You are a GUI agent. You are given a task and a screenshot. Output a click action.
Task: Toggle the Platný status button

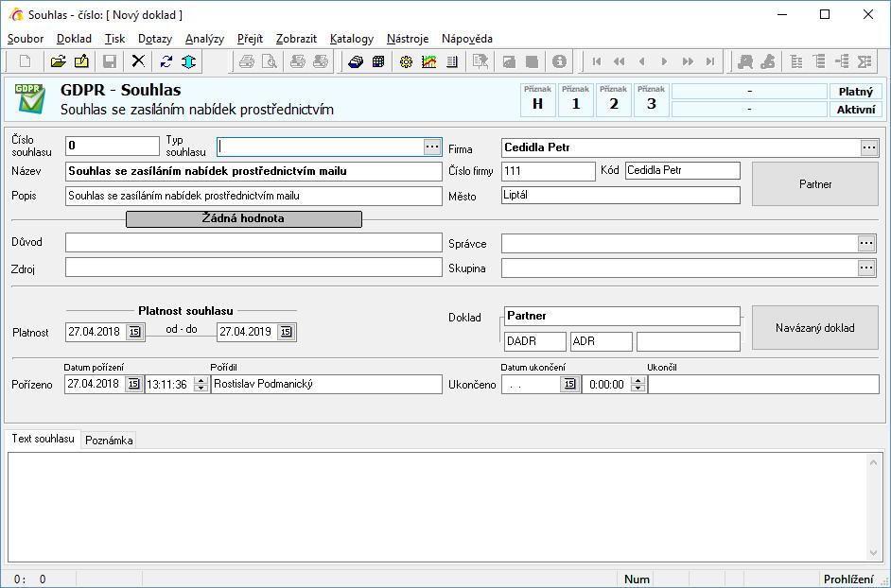[x=856, y=92]
